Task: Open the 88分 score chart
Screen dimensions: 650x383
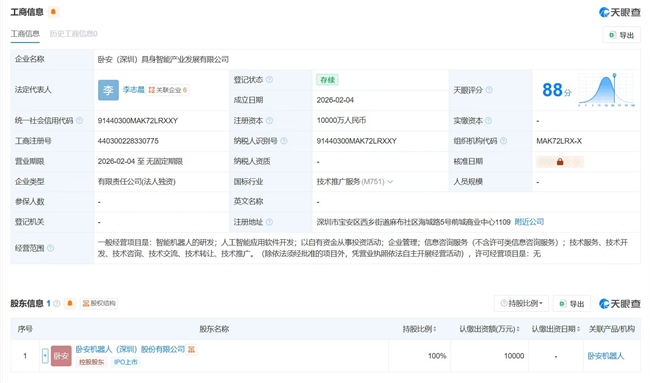Action: point(588,90)
